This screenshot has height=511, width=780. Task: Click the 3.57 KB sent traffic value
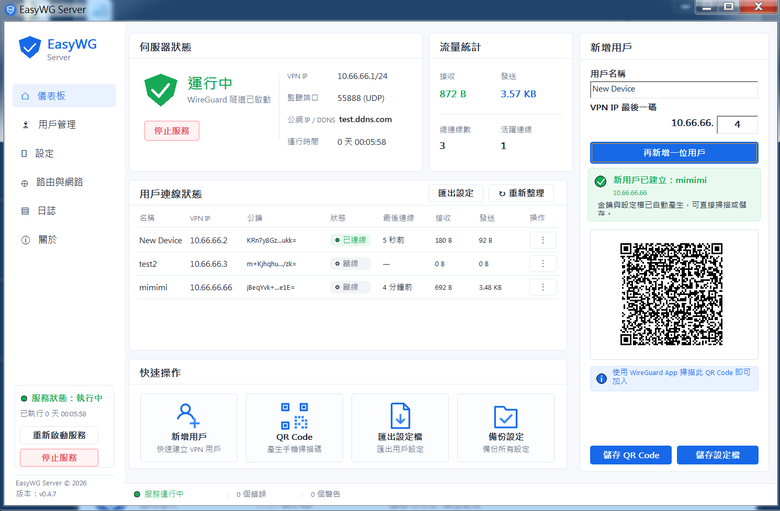[518, 94]
